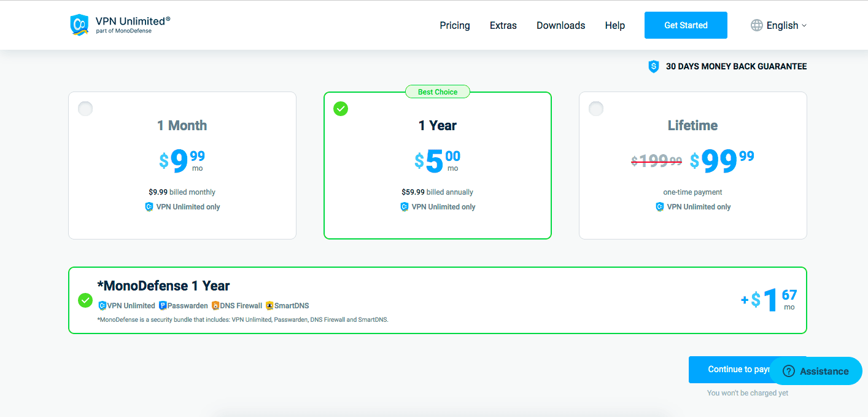Click the VPN Unlimited icon in MonoDefense bundle

click(x=103, y=305)
